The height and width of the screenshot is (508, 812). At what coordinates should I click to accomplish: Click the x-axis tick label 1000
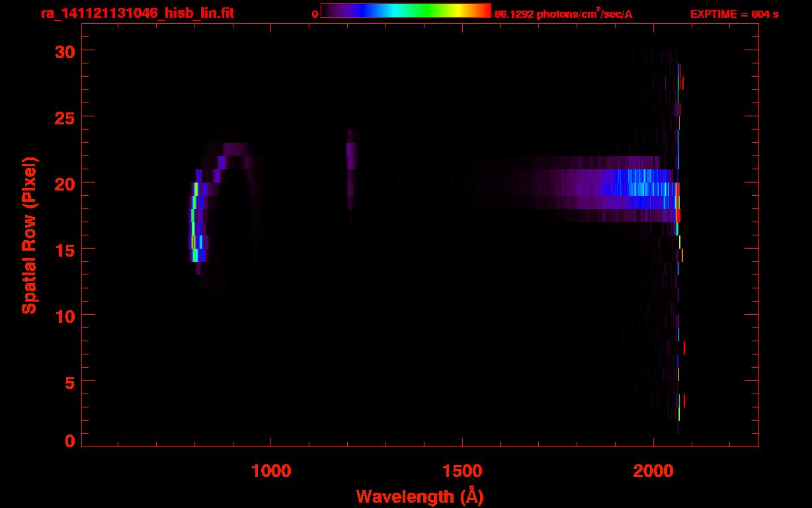pyautogui.click(x=270, y=472)
